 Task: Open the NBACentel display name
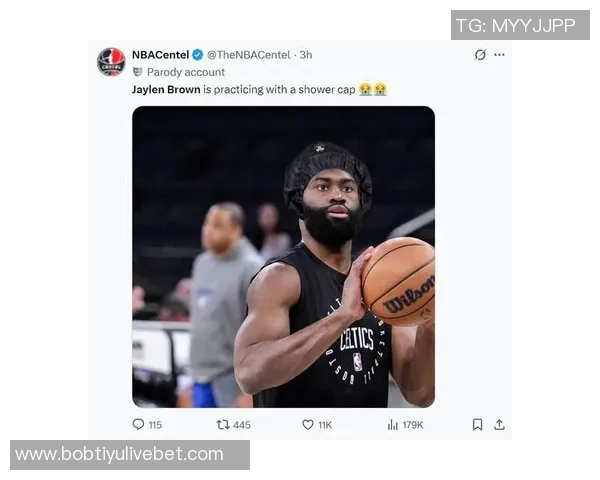(160, 55)
